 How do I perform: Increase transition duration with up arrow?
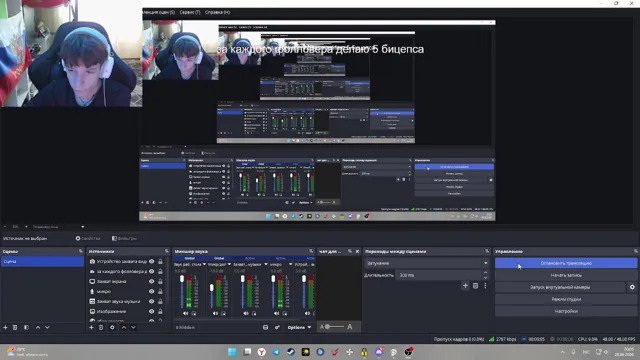(x=485, y=273)
